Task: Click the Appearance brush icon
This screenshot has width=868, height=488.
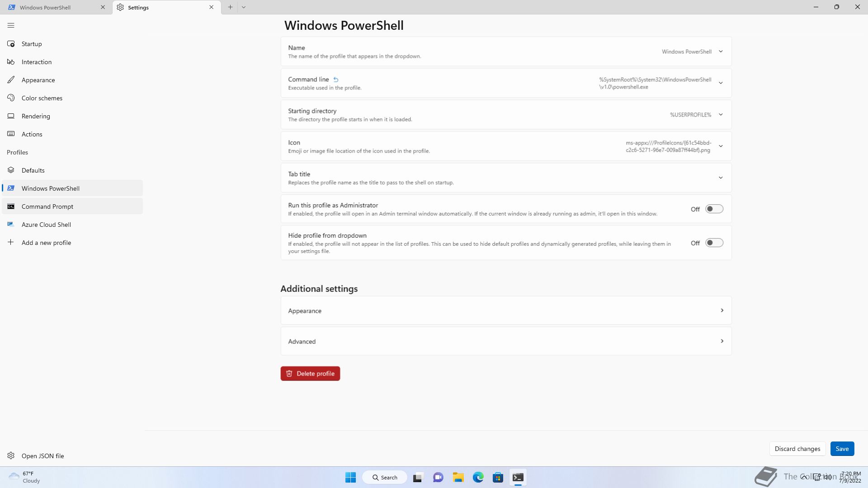Action: coord(11,80)
